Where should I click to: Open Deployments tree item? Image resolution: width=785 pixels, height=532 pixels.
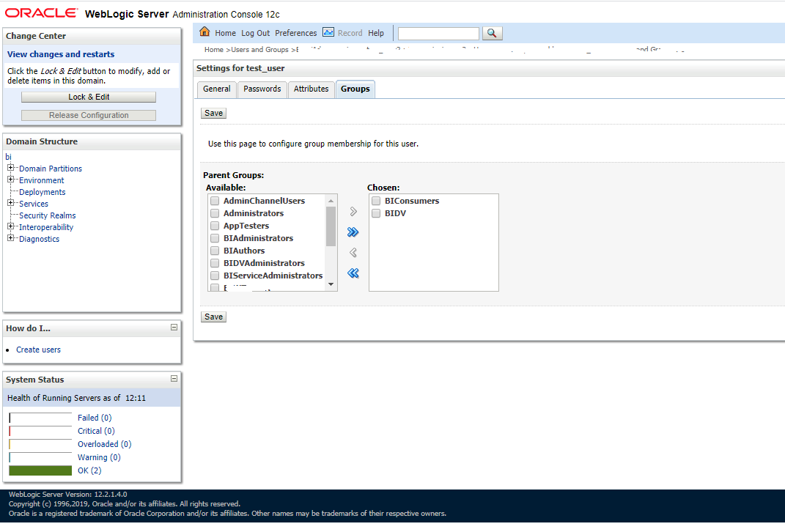coord(42,192)
